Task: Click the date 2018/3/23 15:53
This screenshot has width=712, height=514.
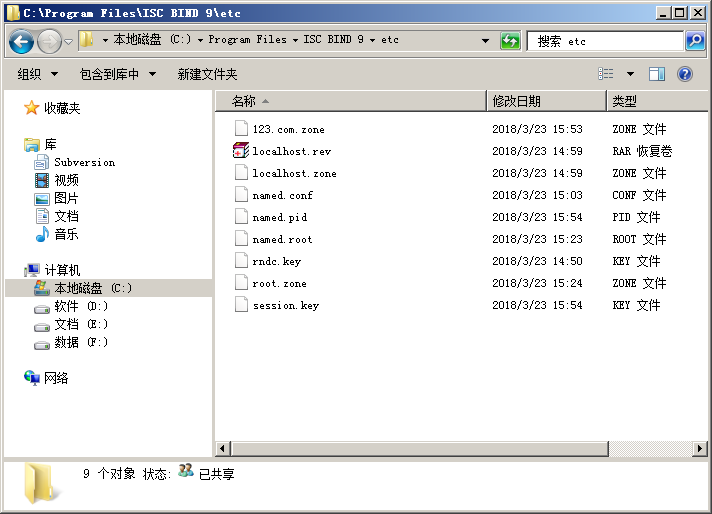Action: 537,129
